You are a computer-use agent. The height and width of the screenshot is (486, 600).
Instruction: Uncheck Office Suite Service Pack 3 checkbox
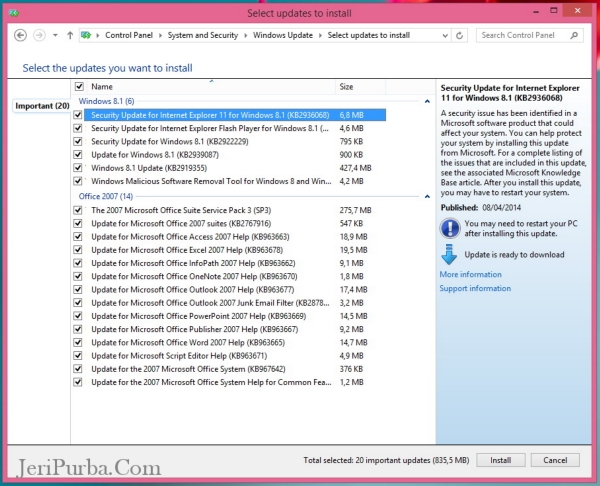click(x=78, y=210)
